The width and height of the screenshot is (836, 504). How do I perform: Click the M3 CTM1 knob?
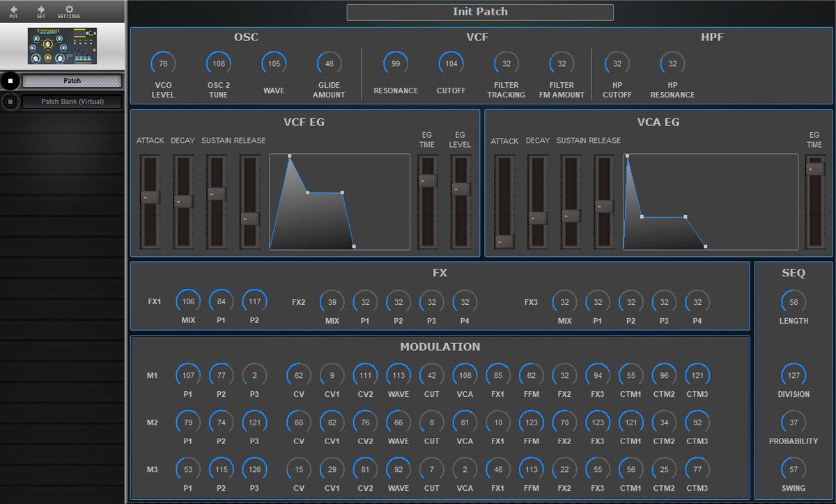tap(631, 470)
